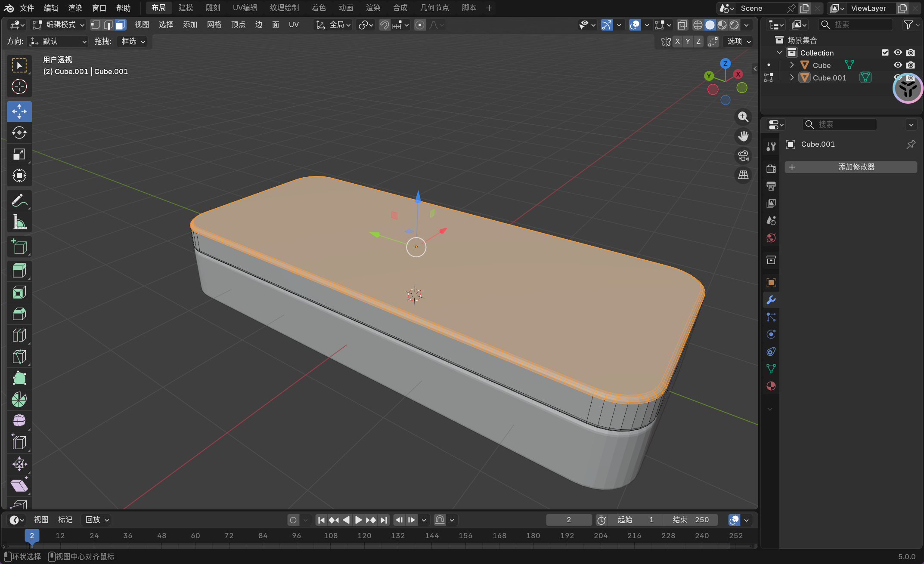Select the Loop Cut tool
This screenshot has width=924, height=564.
coord(19,335)
